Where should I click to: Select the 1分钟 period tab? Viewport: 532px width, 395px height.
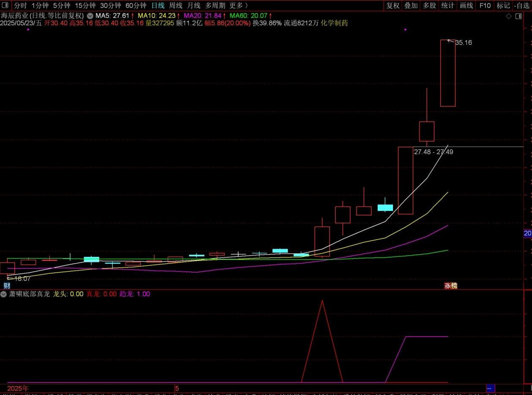[x=40, y=5]
